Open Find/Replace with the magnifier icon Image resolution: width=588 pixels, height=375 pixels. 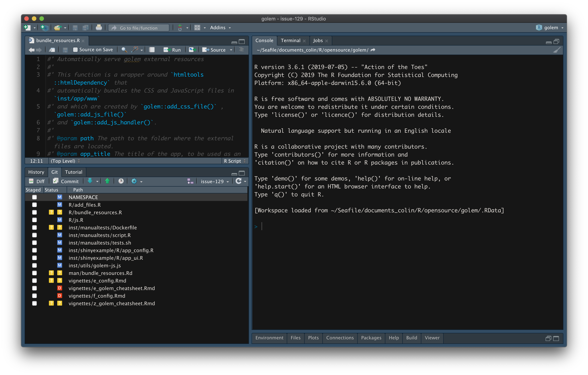[124, 50]
